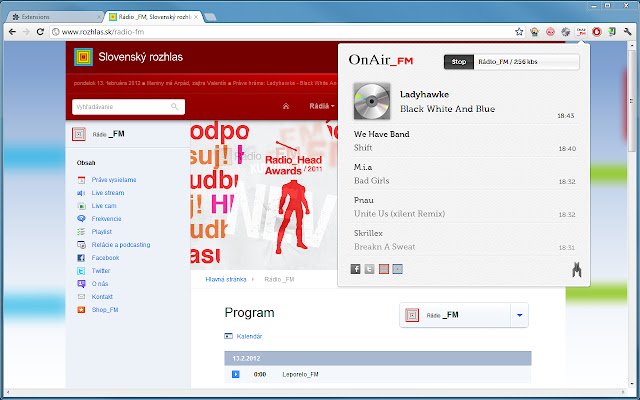Go back in browser history
This screenshot has height=400, width=640.
coord(13,32)
